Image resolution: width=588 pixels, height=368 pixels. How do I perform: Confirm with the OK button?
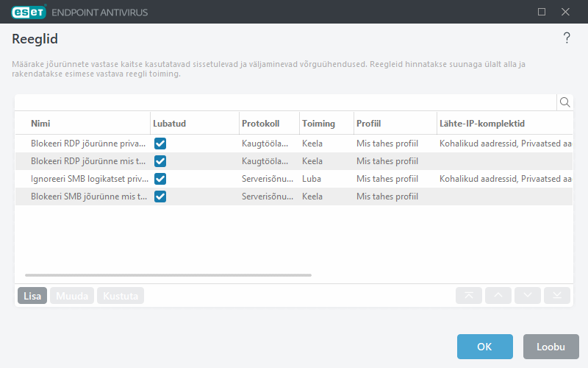(x=484, y=347)
